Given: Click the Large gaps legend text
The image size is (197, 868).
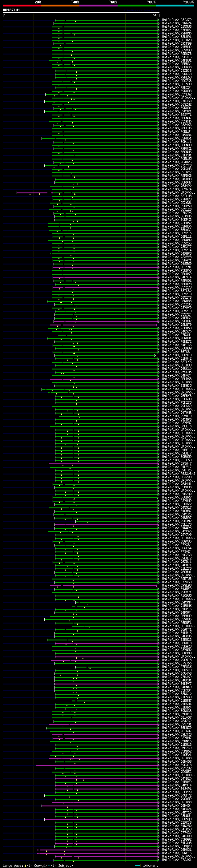Looking at the screenshot, I should (38, 865).
